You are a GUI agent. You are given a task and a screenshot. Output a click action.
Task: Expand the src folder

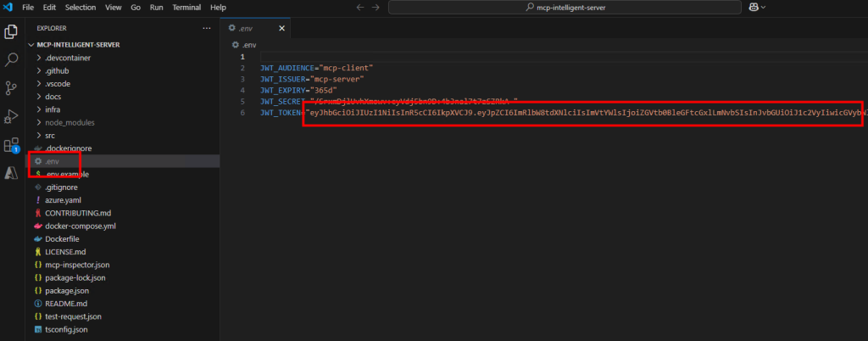pos(39,135)
